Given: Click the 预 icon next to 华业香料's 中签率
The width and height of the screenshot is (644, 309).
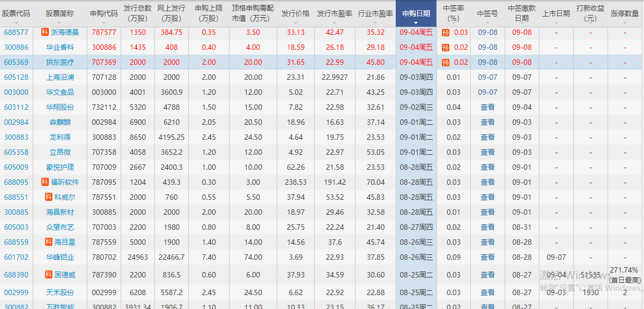Looking at the screenshot, I should [x=447, y=48].
